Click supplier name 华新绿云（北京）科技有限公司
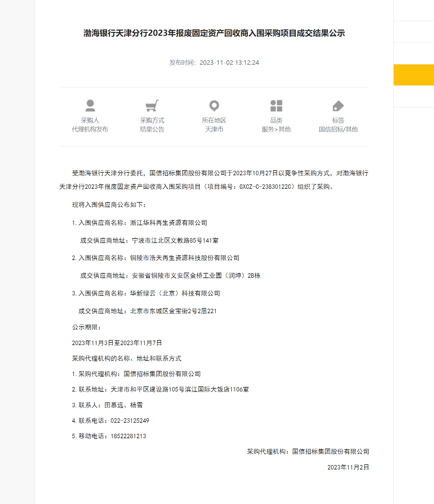 tap(175, 293)
